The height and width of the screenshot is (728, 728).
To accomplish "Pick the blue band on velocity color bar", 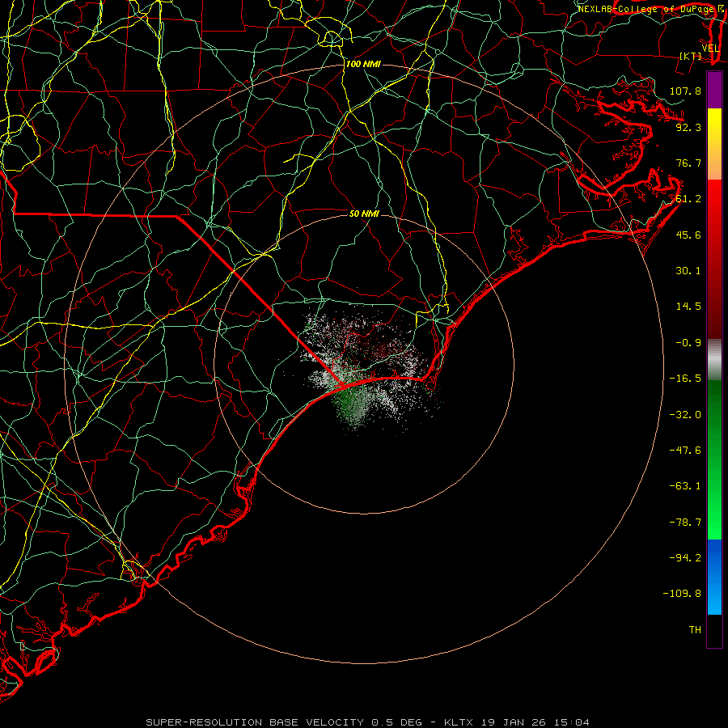I will [714, 577].
